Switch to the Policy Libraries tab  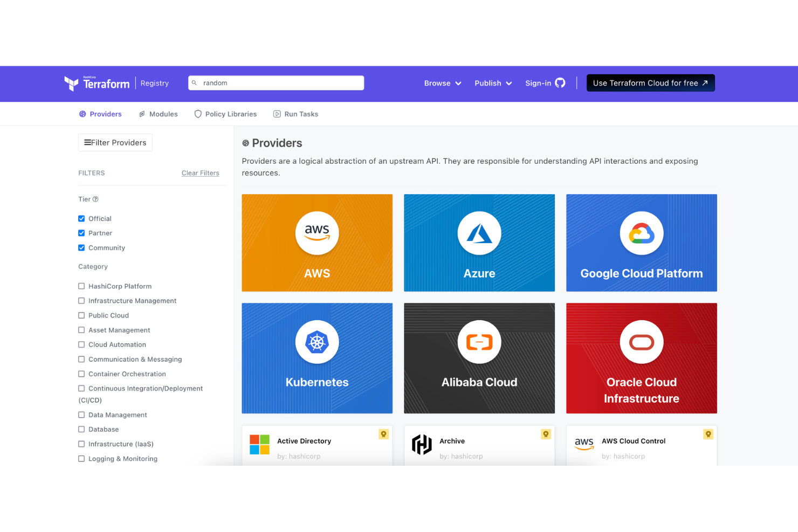[225, 114]
